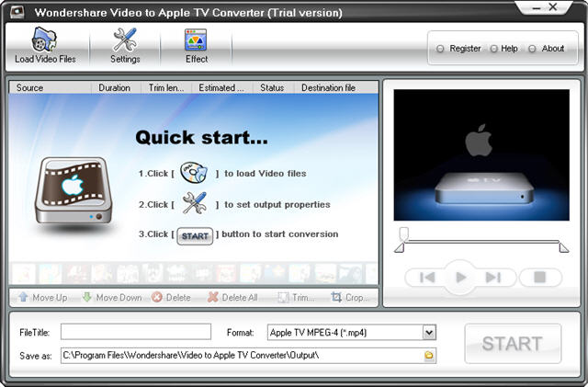The width and height of the screenshot is (588, 387).
Task: Click the Trim length column header
Action: tap(166, 88)
